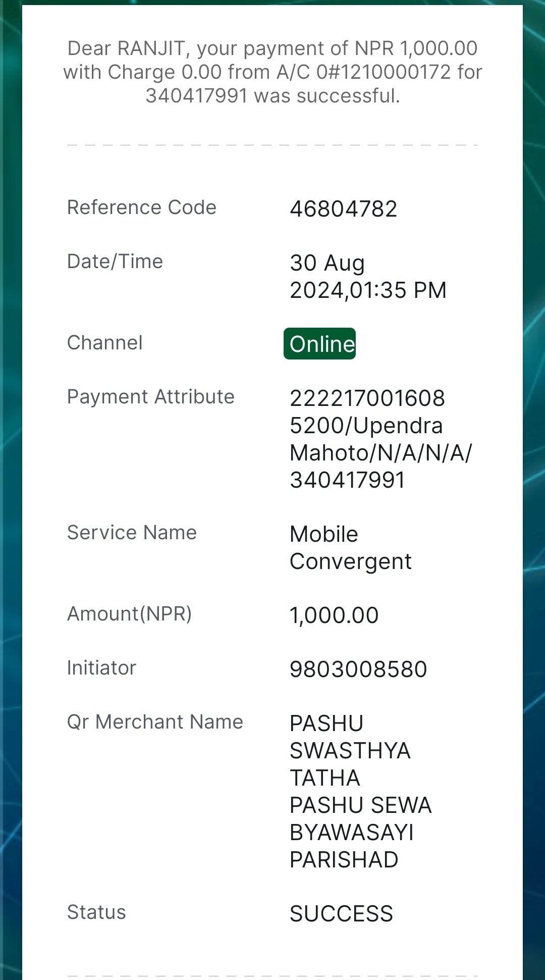Image resolution: width=545 pixels, height=980 pixels.
Task: Tap the Amount(NPR) label
Action: [130, 614]
